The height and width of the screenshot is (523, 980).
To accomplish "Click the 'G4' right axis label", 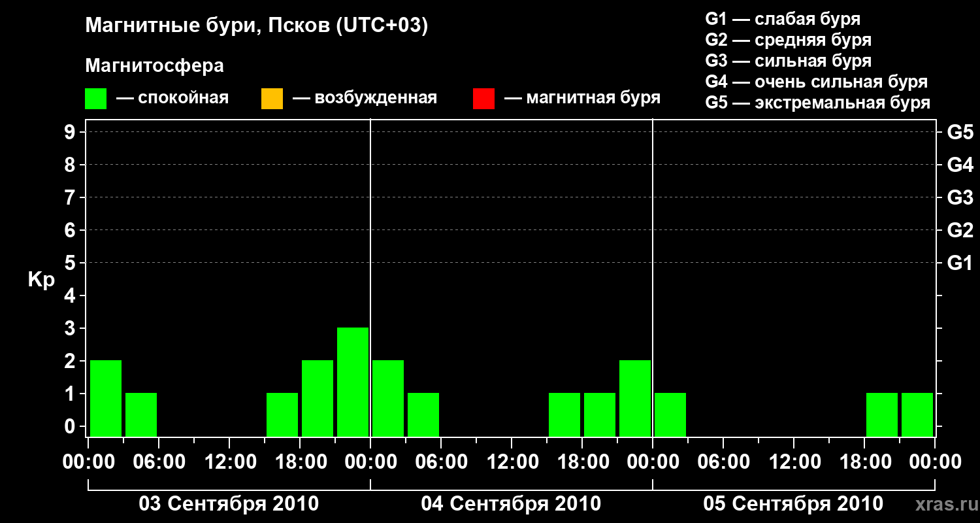I will point(960,165).
